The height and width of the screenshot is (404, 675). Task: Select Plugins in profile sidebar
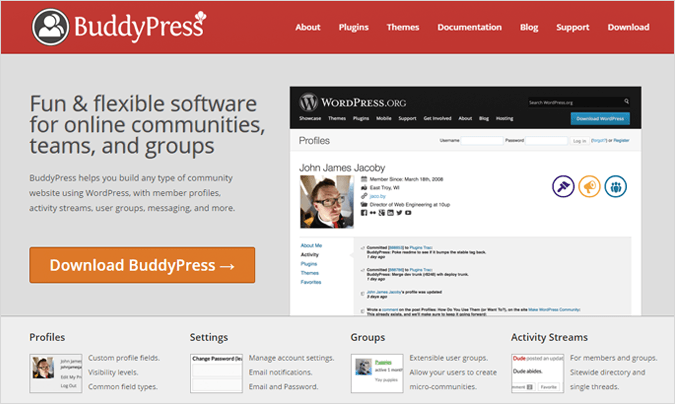tap(309, 264)
